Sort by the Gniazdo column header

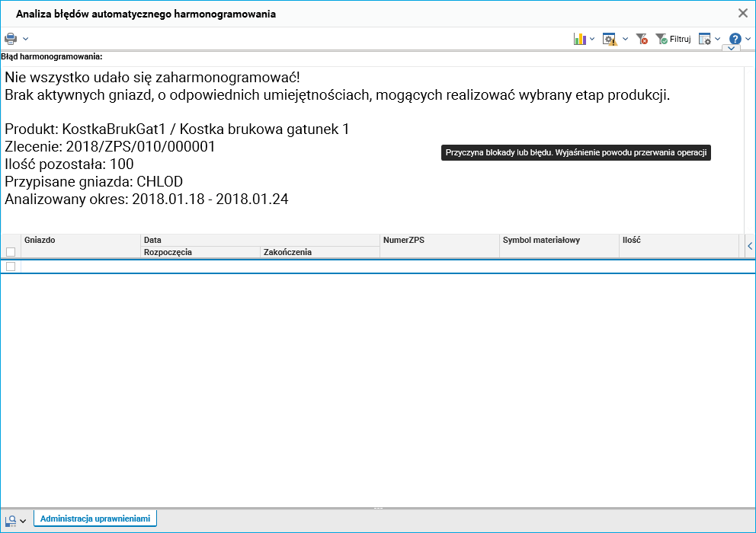(x=81, y=246)
